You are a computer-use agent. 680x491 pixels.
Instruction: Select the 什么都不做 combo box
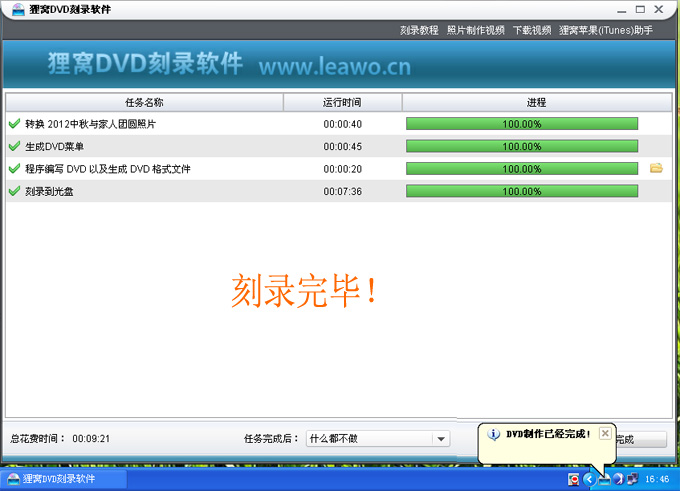pyautogui.click(x=378, y=439)
